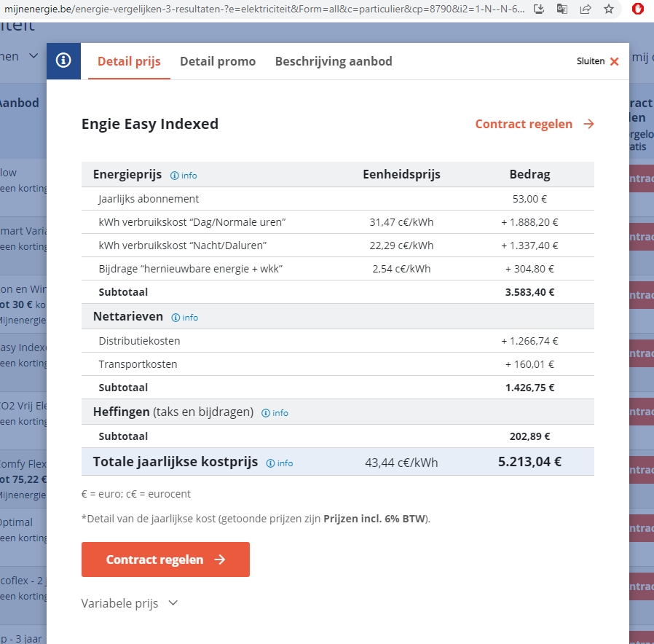Viewport: 654px width, 644px height.
Task: Close the popup with Sluiten
Action: pos(597,61)
